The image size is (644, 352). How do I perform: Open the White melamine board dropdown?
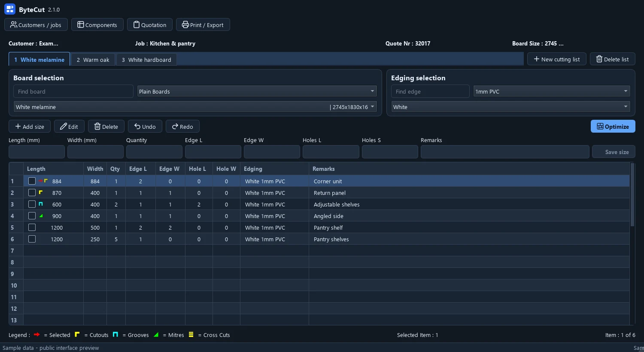[x=195, y=107]
